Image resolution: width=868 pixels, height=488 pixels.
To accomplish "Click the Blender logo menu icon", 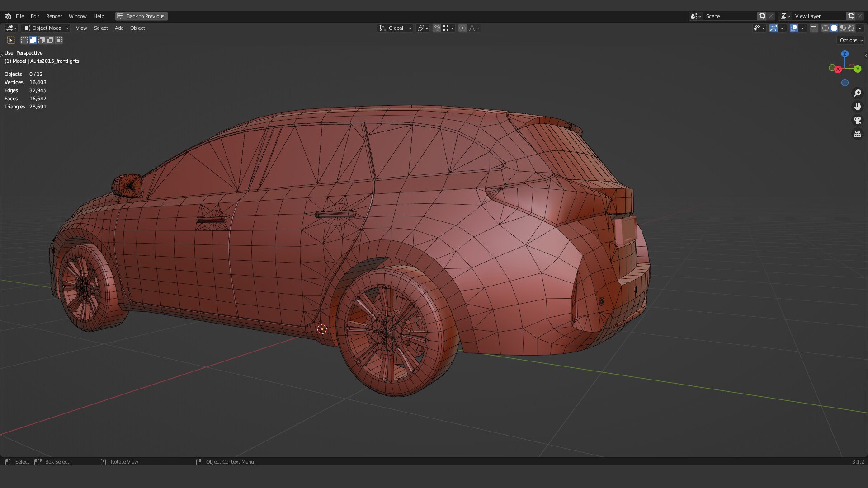I will coord(8,16).
